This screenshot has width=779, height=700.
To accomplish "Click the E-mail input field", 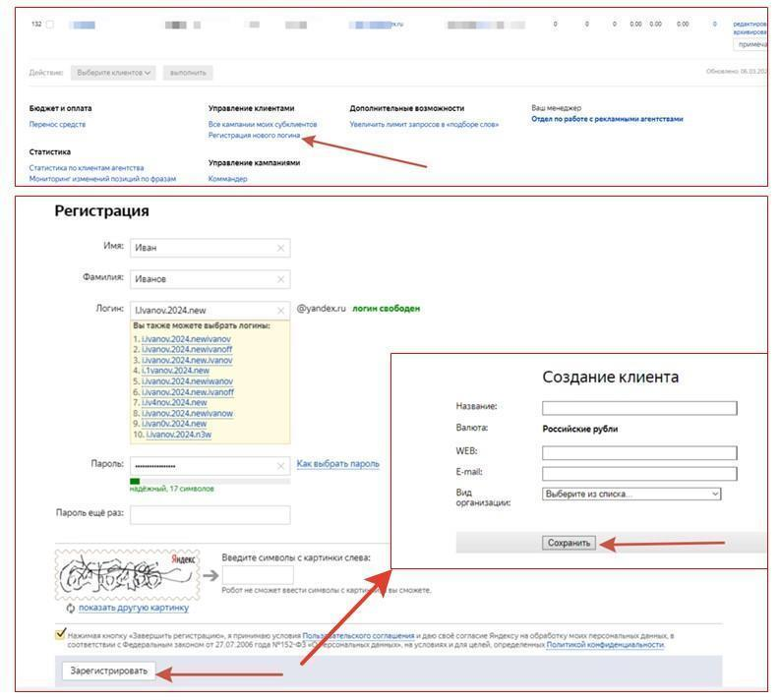I will point(639,474).
